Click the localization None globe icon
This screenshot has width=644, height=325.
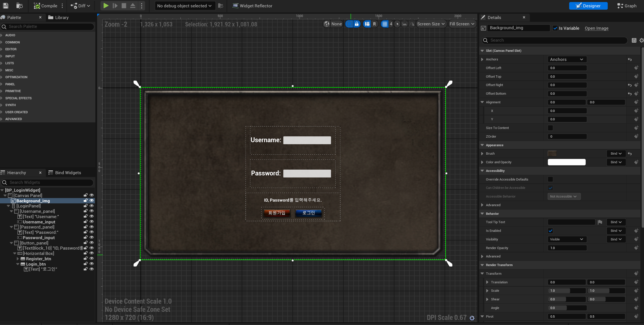(327, 24)
